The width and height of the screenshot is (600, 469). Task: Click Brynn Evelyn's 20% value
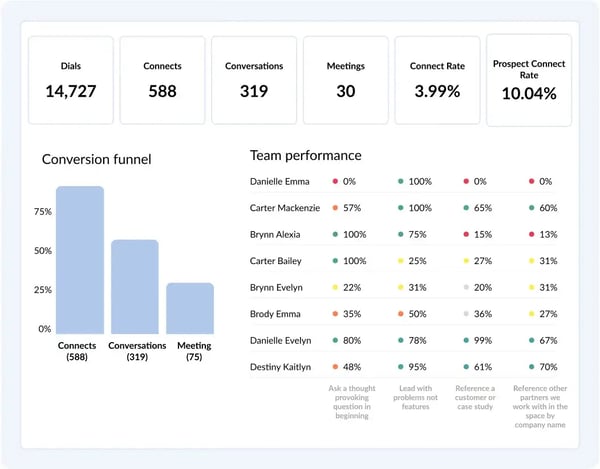[483, 287]
